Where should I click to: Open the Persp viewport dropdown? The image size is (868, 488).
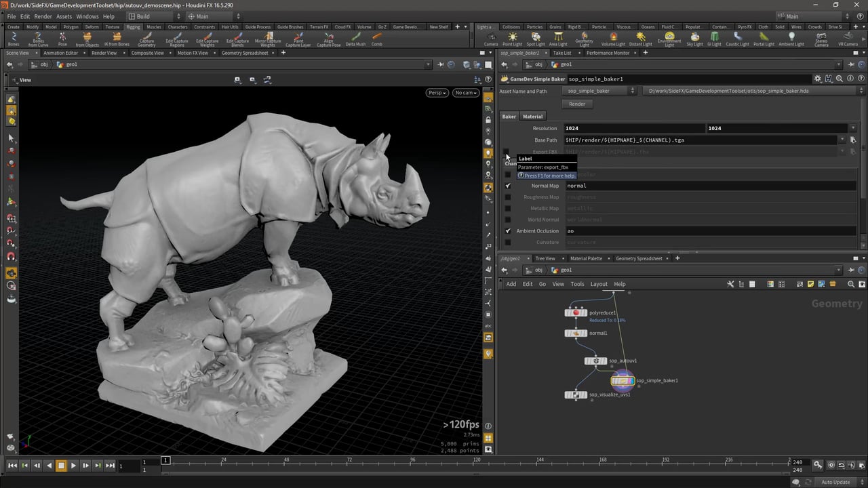click(437, 93)
